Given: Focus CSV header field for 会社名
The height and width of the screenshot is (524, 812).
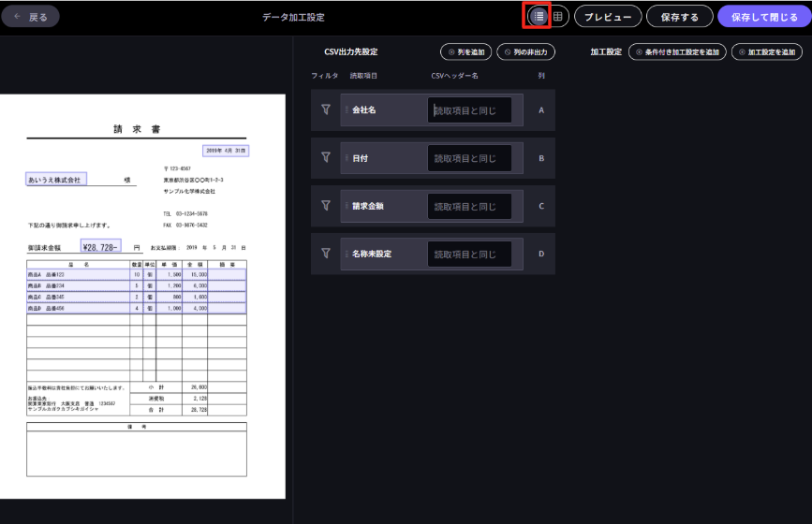Looking at the screenshot, I should pos(470,110).
